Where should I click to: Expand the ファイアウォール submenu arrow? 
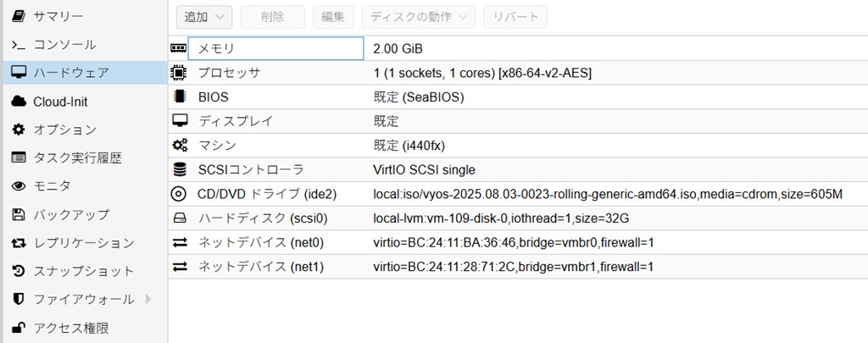point(149,299)
